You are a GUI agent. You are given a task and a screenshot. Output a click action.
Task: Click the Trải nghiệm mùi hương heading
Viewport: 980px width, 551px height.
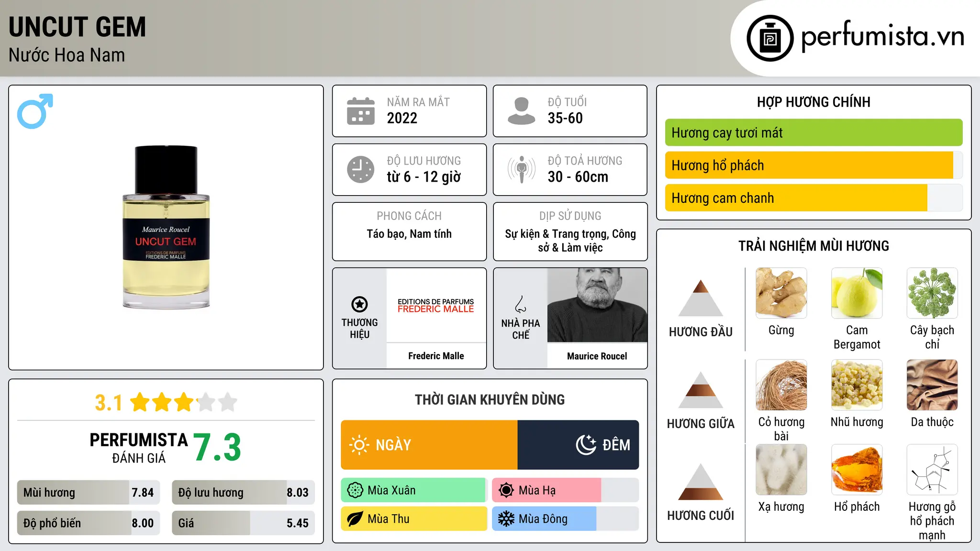[813, 246]
